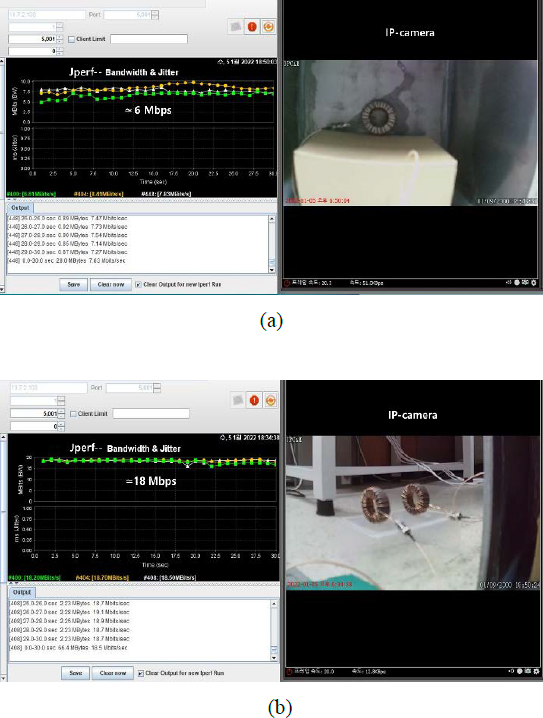Click the 5,001 listen port stepper in (b)

[x=61, y=413]
